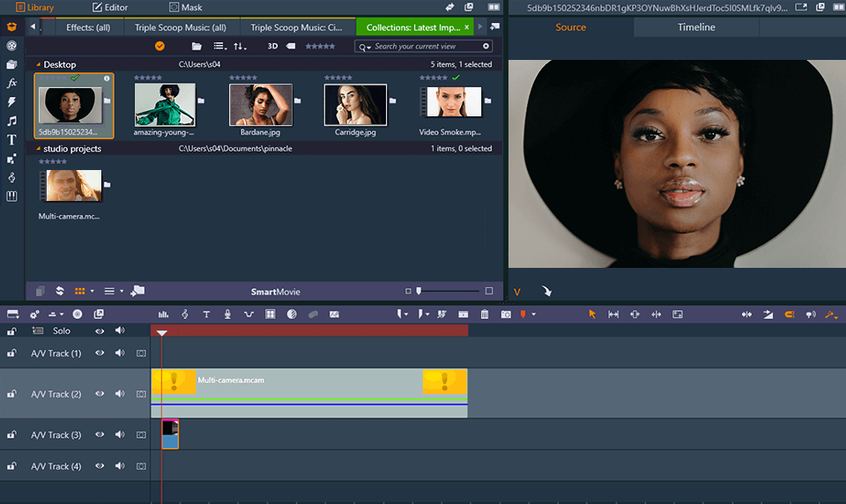
Task: Click the SmartMovie button
Action: point(275,291)
